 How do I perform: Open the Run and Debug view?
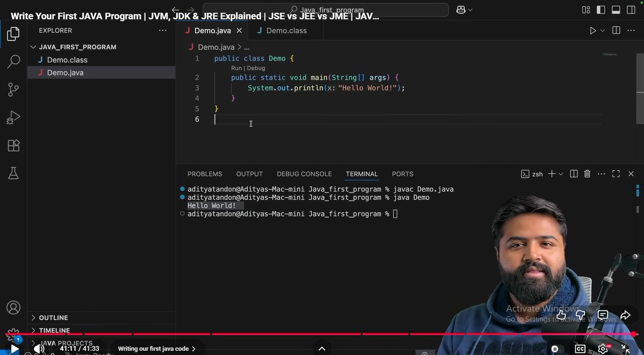(13, 117)
